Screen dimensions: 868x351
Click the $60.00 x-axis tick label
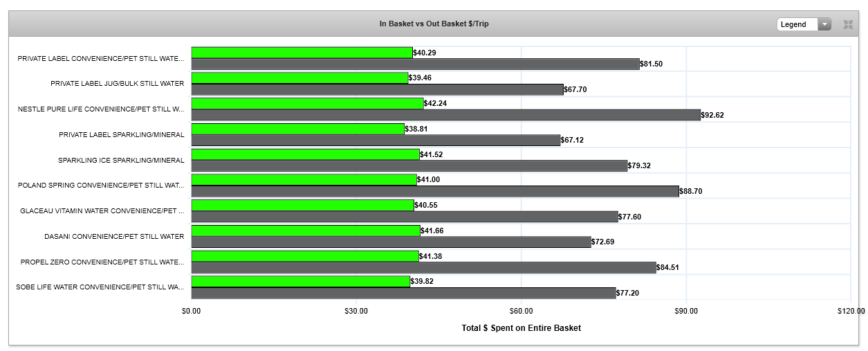point(521,312)
